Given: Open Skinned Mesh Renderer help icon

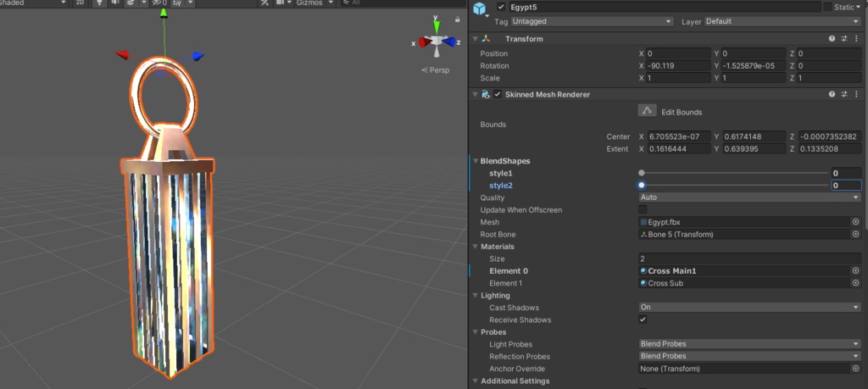Looking at the screenshot, I should [832, 95].
